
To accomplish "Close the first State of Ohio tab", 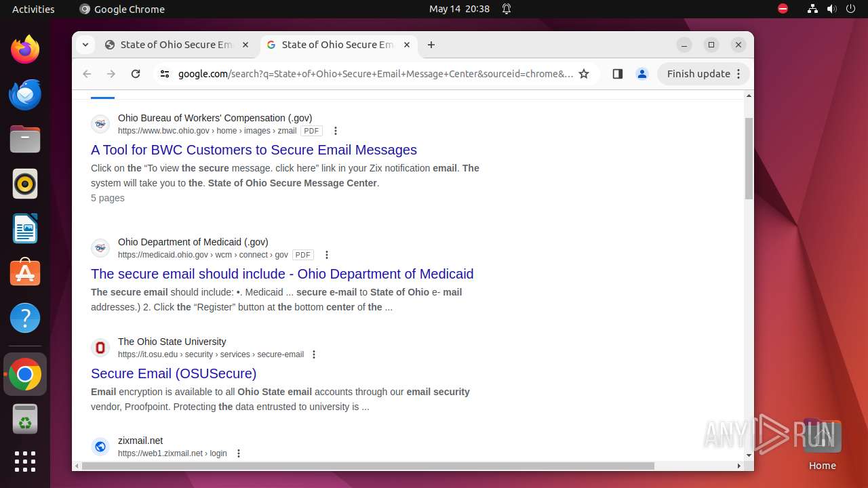I will click(245, 45).
